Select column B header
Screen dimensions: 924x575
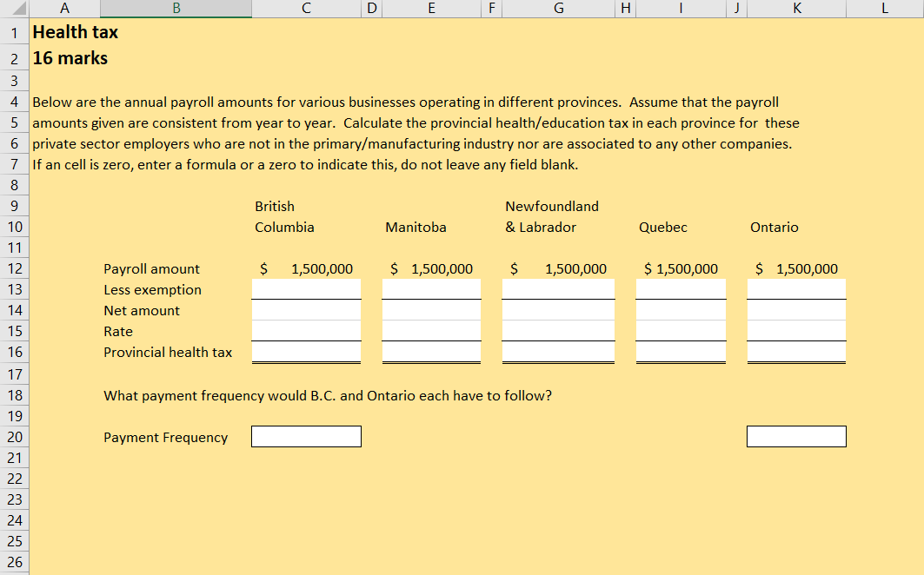(x=176, y=9)
